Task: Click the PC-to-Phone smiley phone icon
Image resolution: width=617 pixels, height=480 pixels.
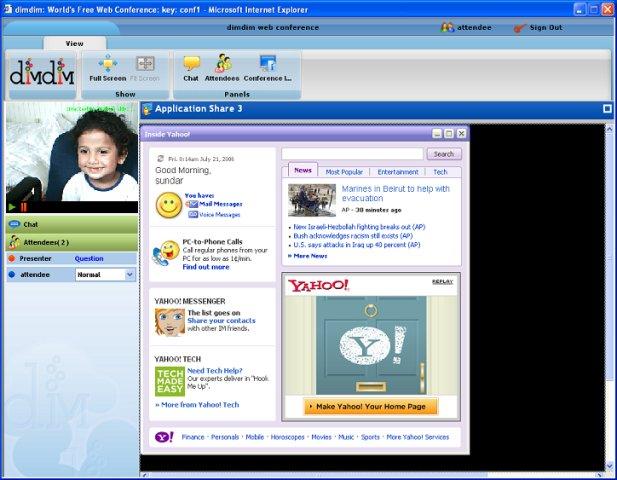Action: tap(166, 253)
